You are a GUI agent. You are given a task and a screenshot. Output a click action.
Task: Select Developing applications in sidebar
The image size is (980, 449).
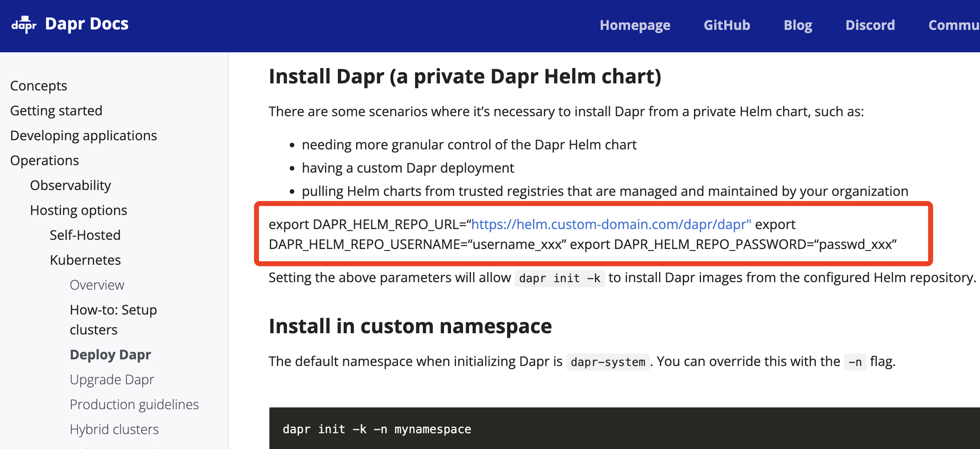pyautogui.click(x=83, y=136)
